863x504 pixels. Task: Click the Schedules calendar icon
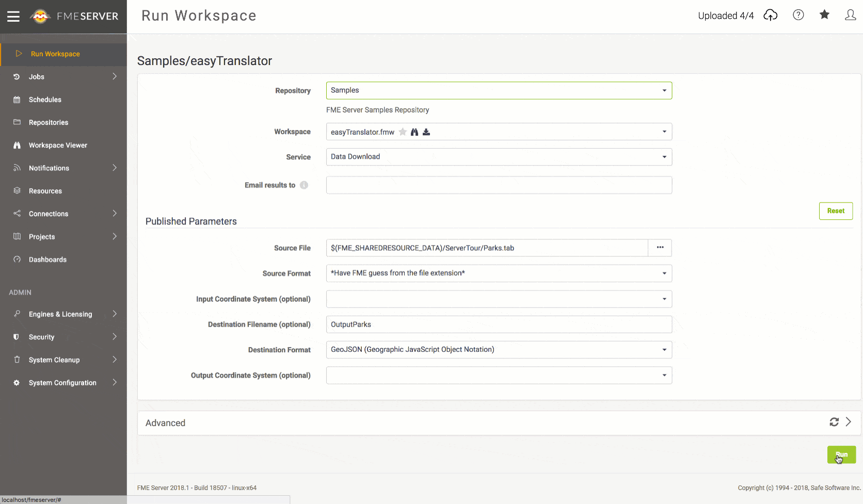pos(17,100)
